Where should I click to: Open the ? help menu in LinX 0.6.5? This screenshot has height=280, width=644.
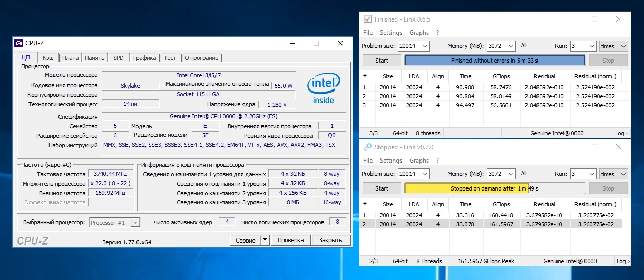437,33
